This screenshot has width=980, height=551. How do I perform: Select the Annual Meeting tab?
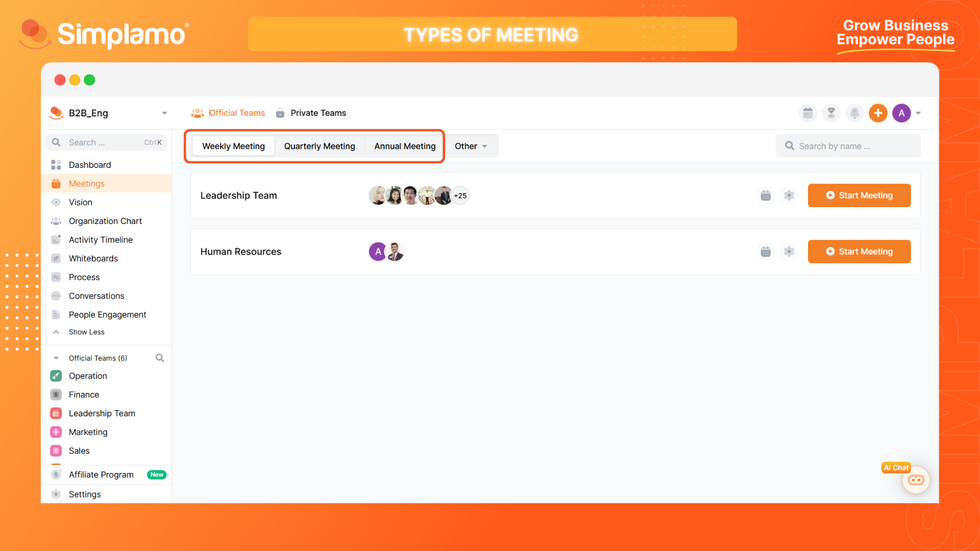pos(405,146)
